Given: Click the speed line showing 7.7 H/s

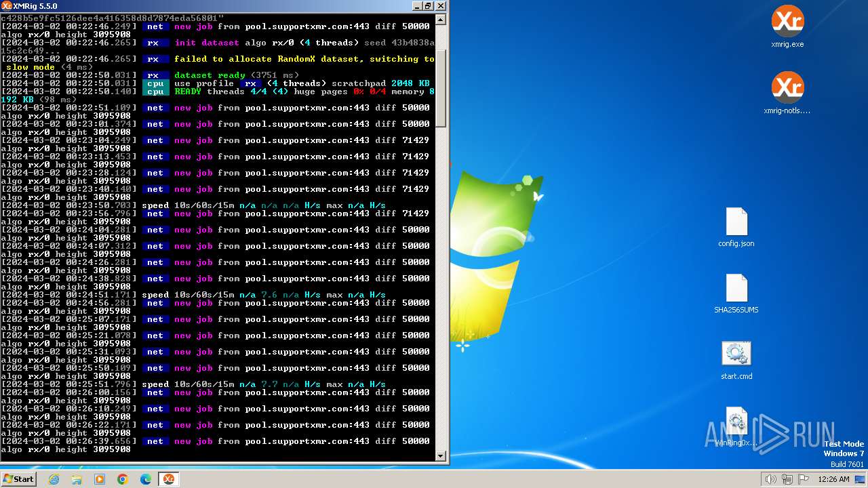Looking at the screenshot, I should point(193,384).
